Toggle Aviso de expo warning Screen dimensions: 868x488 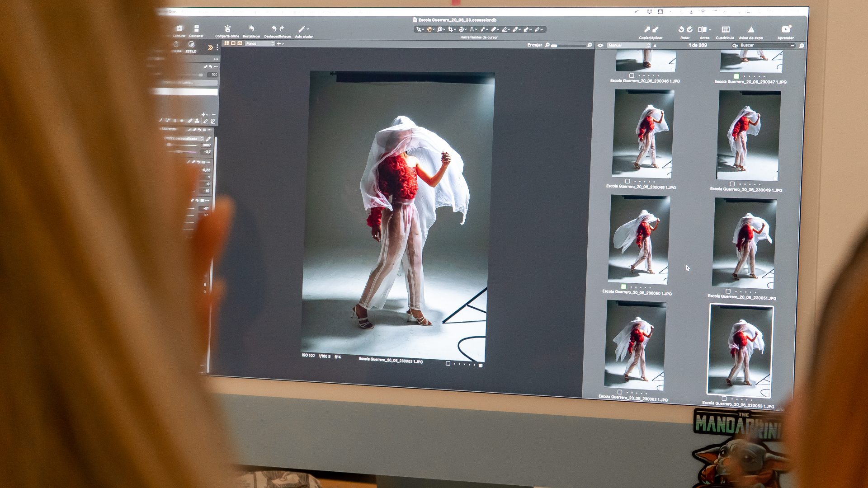tap(751, 29)
